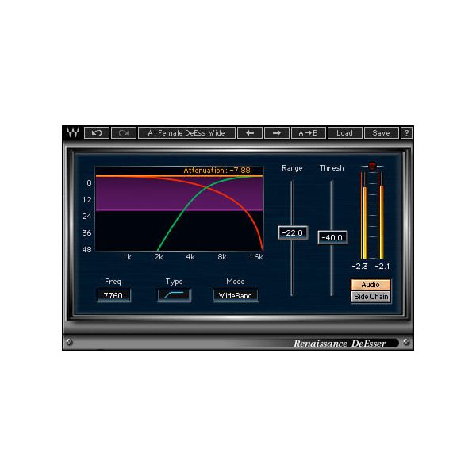Image resolution: width=476 pixels, height=476 pixels.
Task: Click the Waves logo icon
Action: 72,133
